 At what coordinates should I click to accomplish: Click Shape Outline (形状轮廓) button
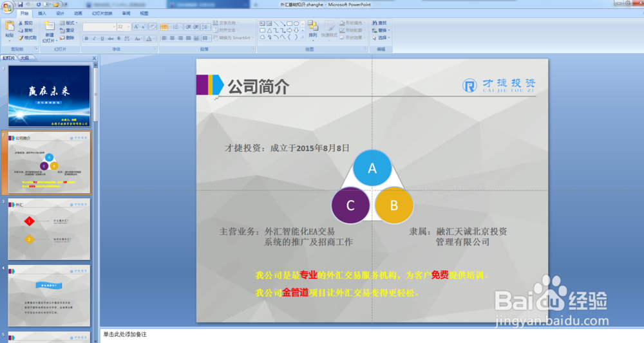(x=351, y=30)
